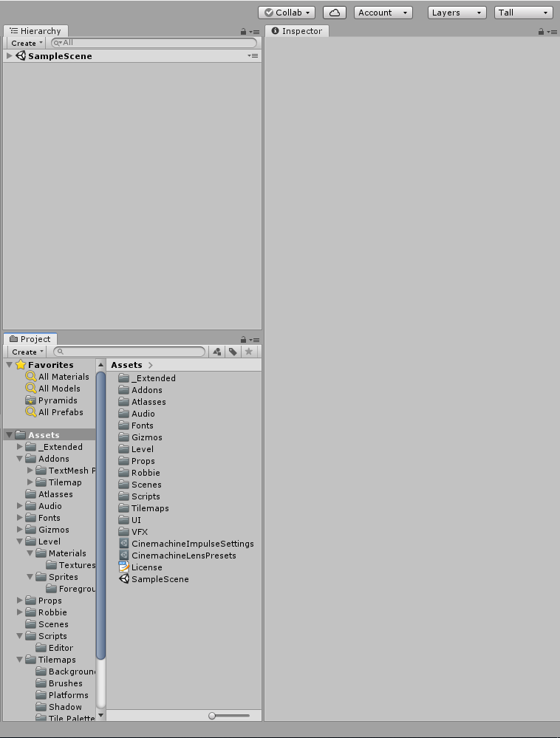Open the Account dropdown

[383, 13]
